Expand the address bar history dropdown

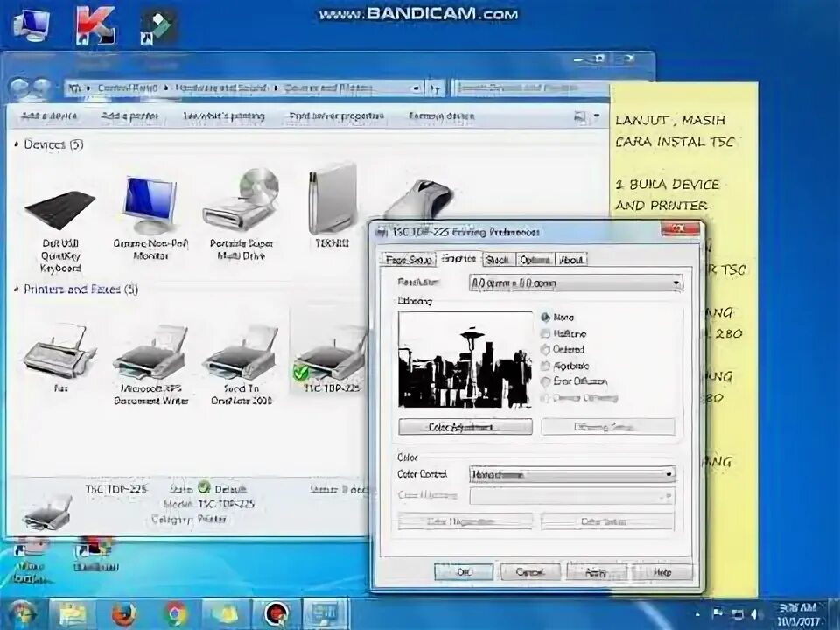[x=416, y=88]
